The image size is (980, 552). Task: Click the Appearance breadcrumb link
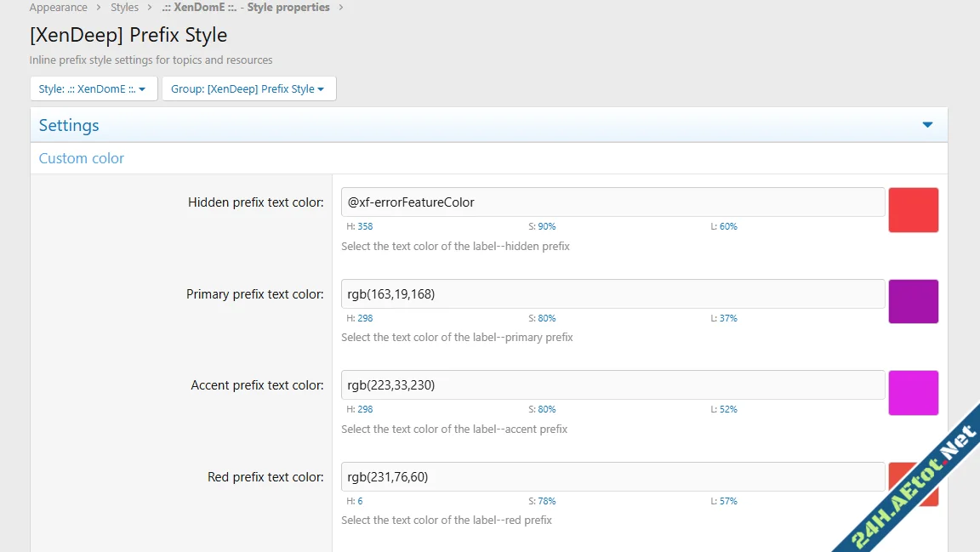tap(58, 8)
